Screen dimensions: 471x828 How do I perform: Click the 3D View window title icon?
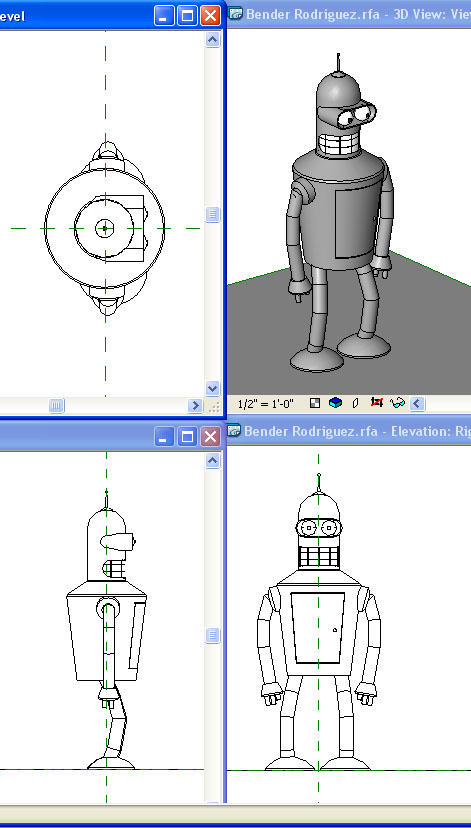236,14
